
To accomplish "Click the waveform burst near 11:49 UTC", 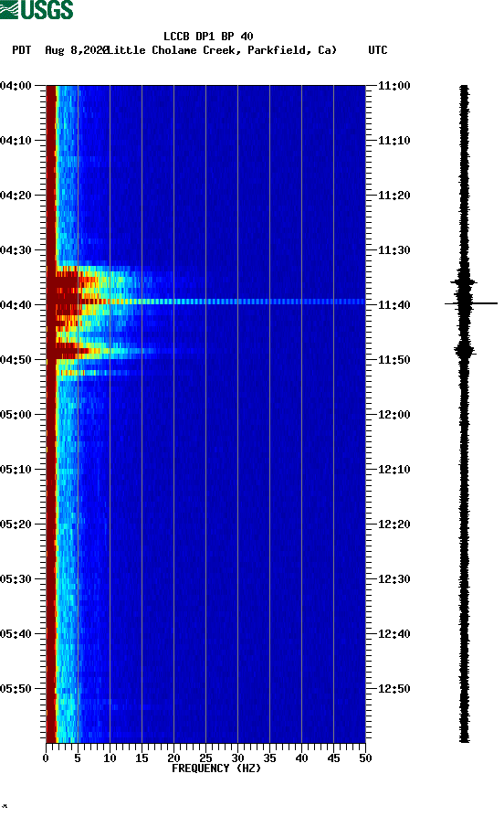I will pyautogui.click(x=465, y=351).
